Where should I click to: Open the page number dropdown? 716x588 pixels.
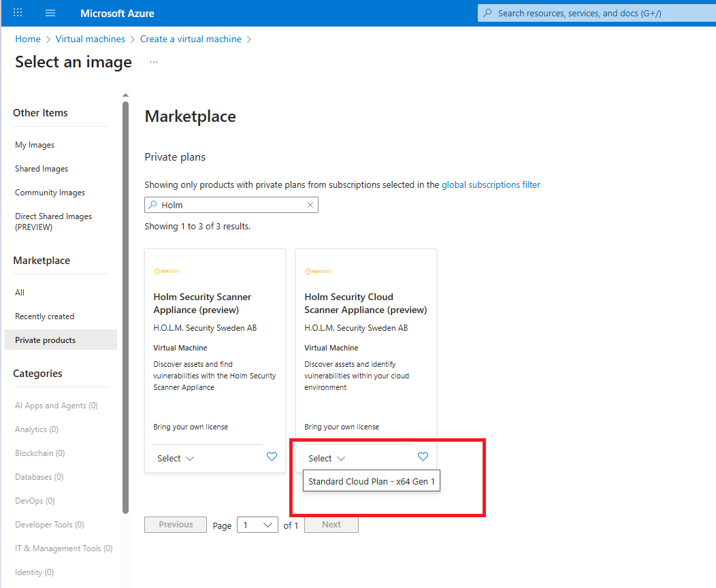[257, 525]
